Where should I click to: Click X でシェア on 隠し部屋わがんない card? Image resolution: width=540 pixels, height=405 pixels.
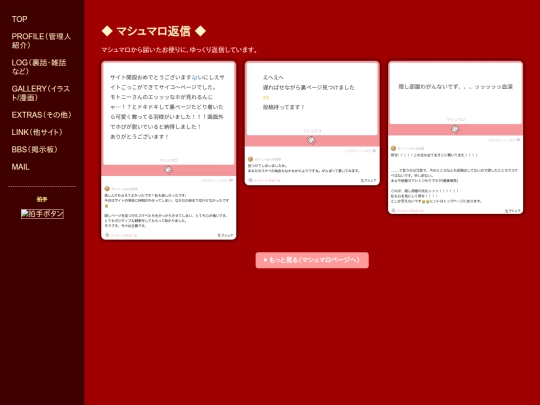[x=512, y=211]
